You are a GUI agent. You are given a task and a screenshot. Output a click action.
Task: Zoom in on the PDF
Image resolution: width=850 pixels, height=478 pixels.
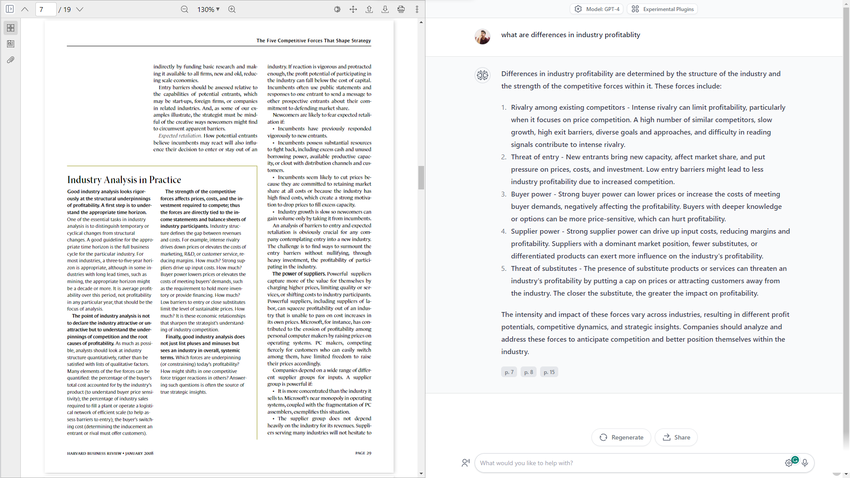point(231,9)
